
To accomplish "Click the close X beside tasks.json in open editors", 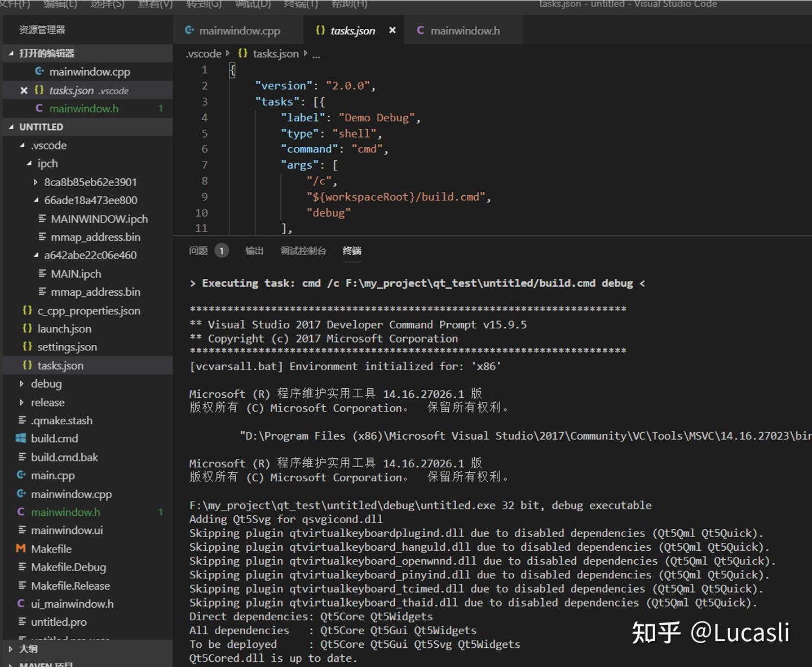I will pyautogui.click(x=24, y=90).
